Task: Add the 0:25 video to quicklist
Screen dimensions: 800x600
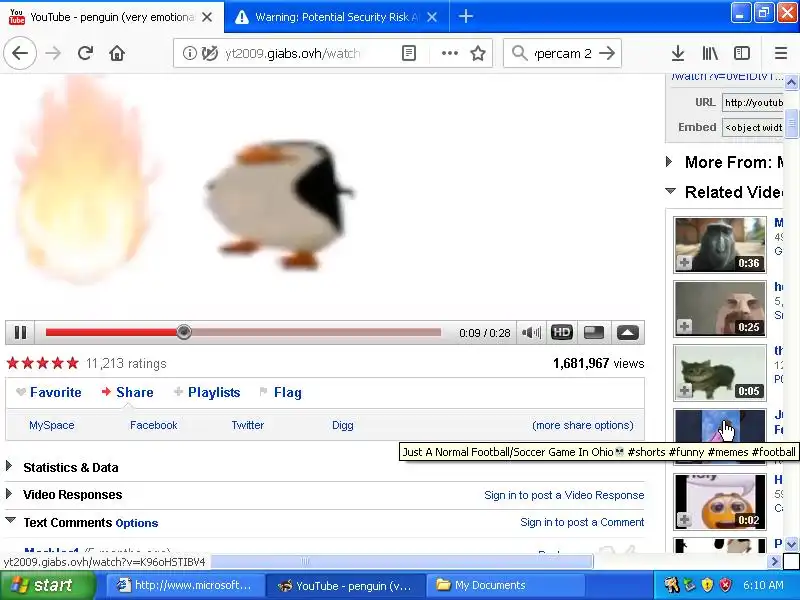Action: click(x=684, y=327)
